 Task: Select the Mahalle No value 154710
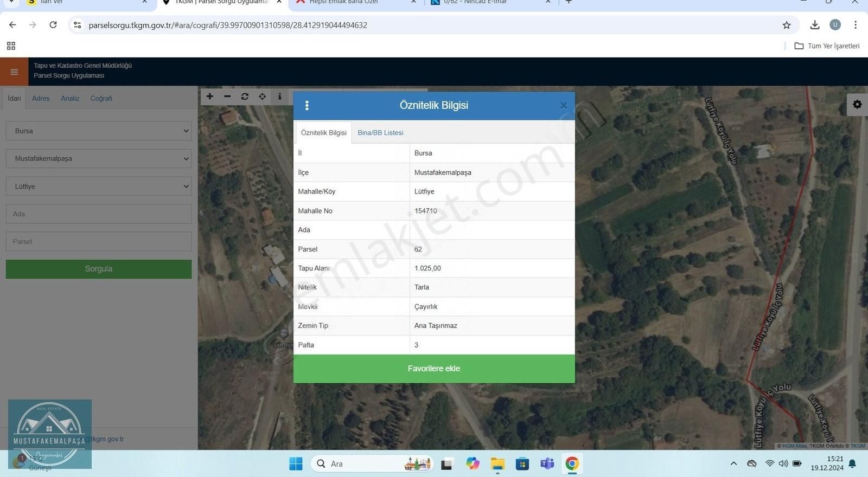point(426,211)
